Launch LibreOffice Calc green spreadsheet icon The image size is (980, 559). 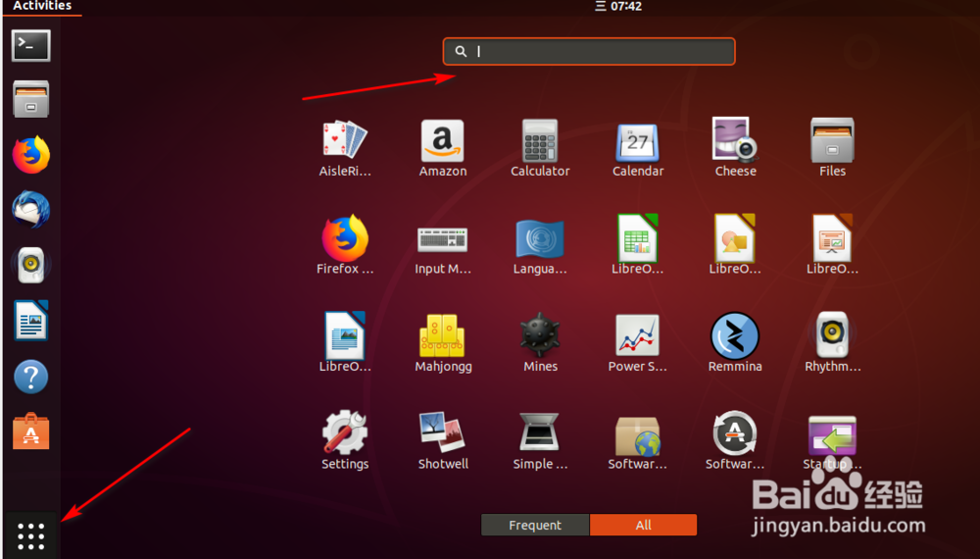tap(638, 246)
